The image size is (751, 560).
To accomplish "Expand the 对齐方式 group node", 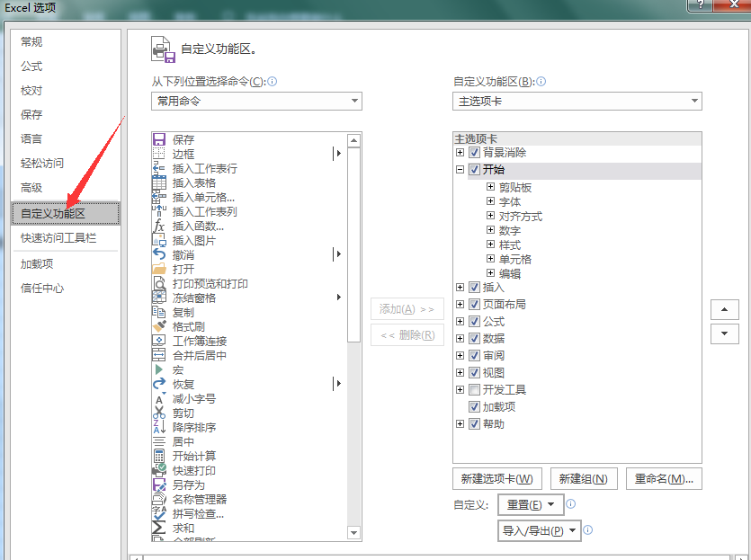I will [490, 216].
